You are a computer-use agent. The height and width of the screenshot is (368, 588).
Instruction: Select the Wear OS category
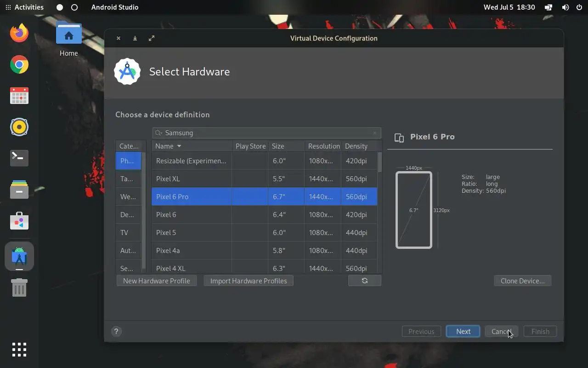point(128,196)
